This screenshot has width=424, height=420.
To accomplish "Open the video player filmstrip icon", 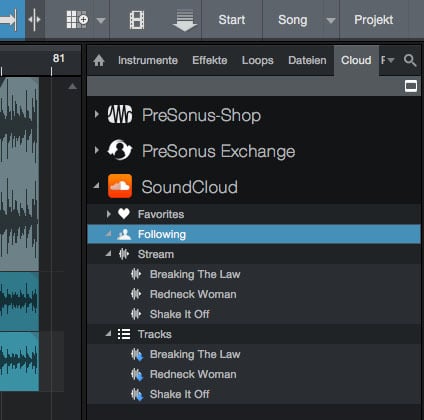I will [x=137, y=20].
